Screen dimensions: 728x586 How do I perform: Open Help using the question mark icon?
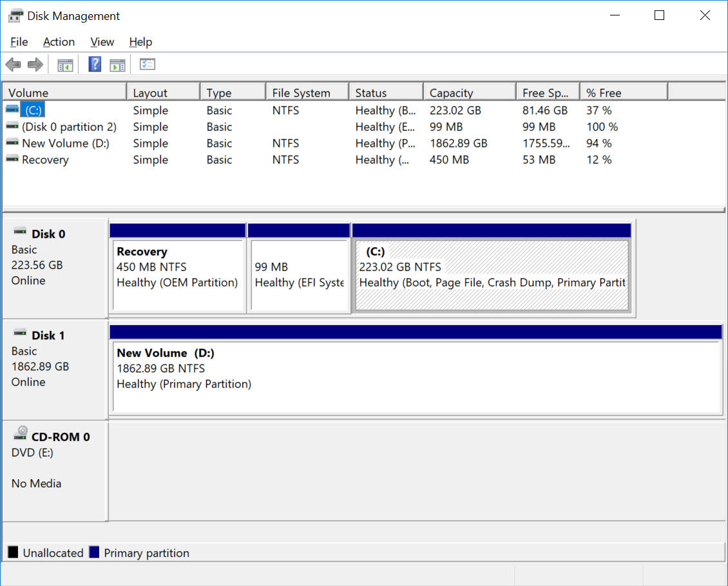coord(94,64)
